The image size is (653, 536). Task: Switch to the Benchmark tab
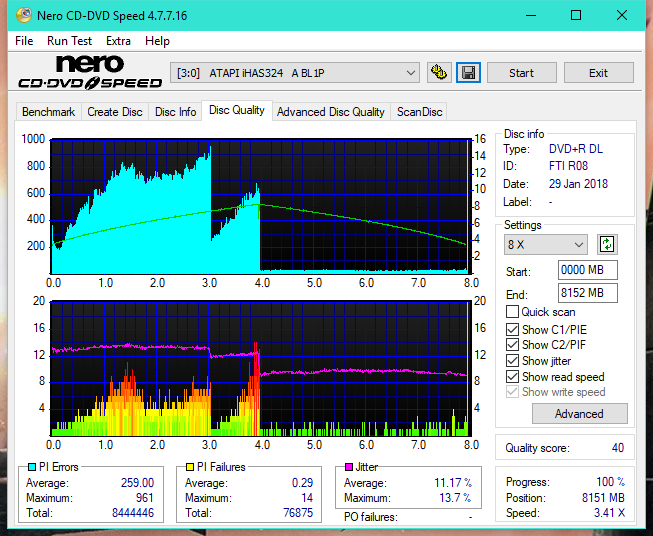click(49, 112)
